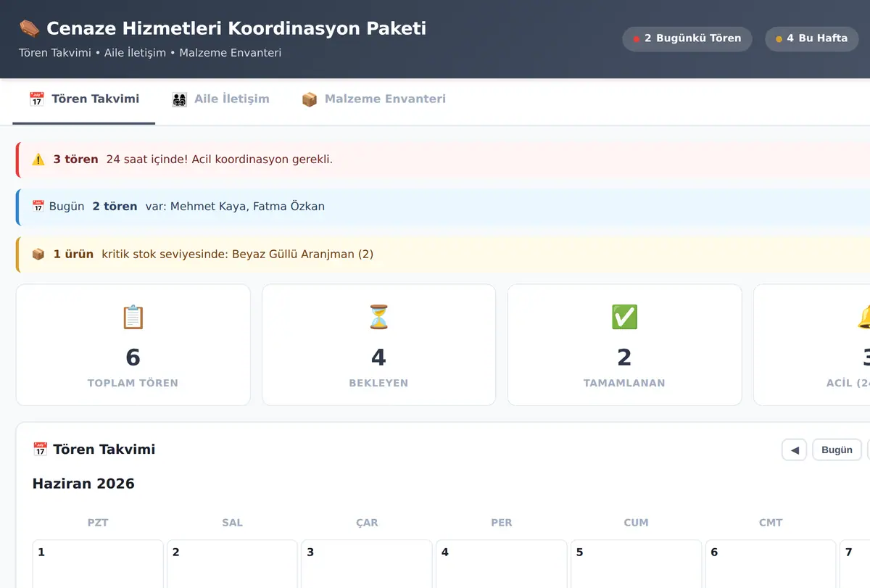Select June 7 calendar cell
This screenshot has height=588, width=870.
tap(855, 564)
